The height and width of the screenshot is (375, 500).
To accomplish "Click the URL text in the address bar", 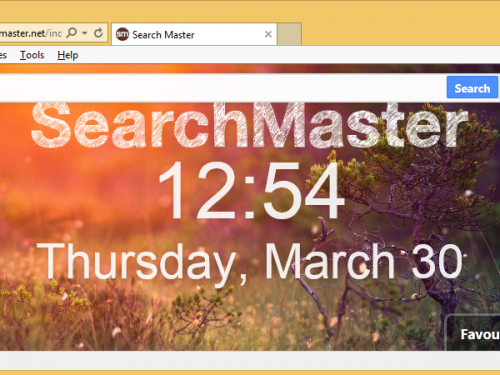I will click(x=31, y=33).
